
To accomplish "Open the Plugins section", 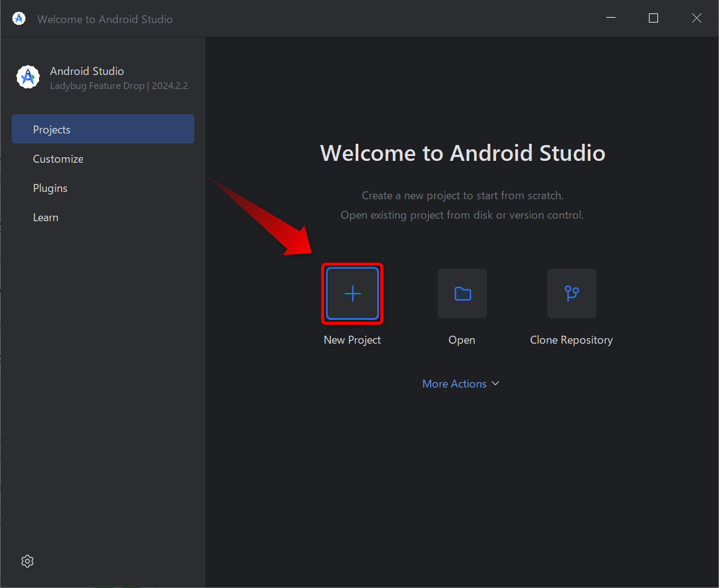I will pos(50,188).
